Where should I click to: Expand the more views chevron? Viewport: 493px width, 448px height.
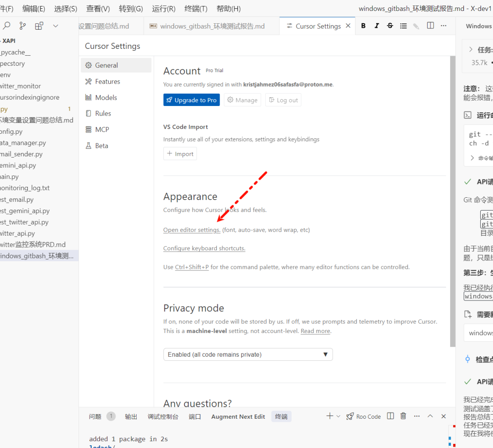[x=56, y=26]
